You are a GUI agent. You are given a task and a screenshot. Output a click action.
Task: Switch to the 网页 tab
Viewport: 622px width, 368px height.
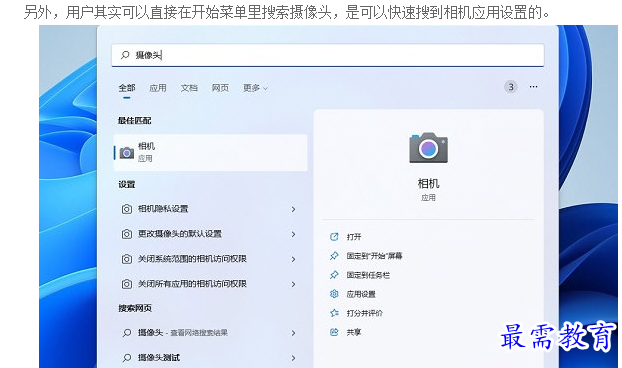[220, 88]
